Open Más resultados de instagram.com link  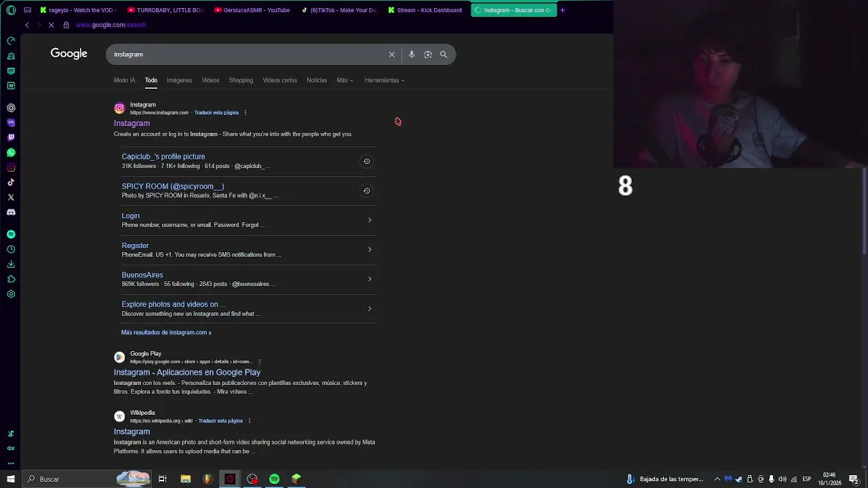coord(166,333)
